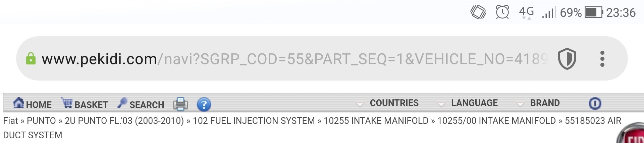Open 102 FUEL INJECTION SYSTEM breadcrumb
Screen dimensions: 644x143
pos(254,121)
